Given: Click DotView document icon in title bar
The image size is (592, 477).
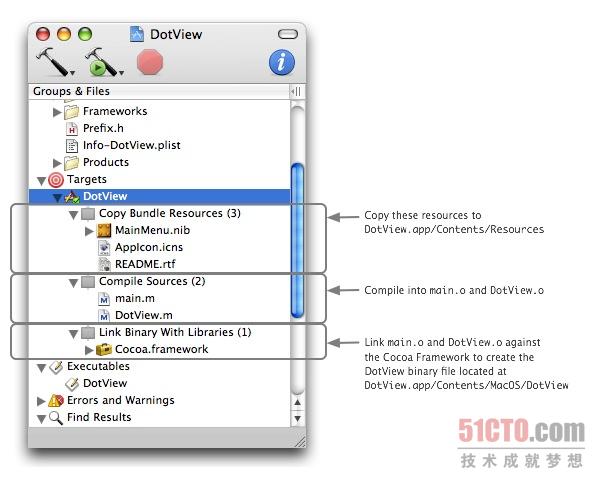Looking at the screenshot, I should tap(137, 34).
